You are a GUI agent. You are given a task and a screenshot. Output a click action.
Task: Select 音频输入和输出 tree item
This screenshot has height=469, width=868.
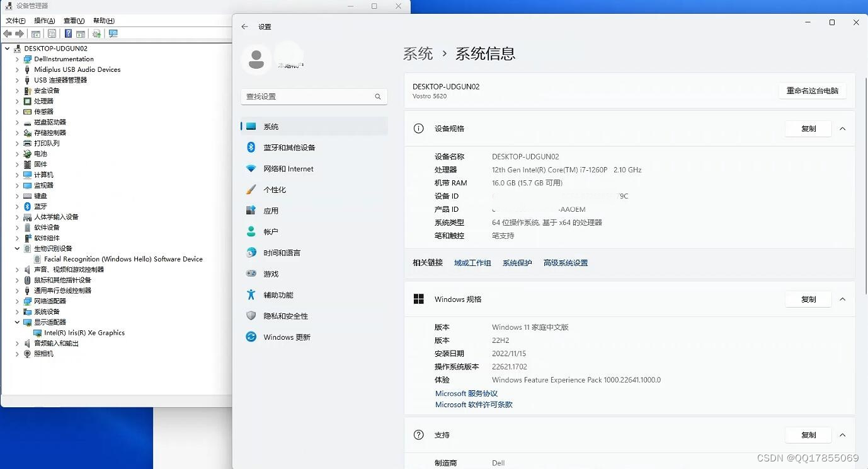[56, 344]
